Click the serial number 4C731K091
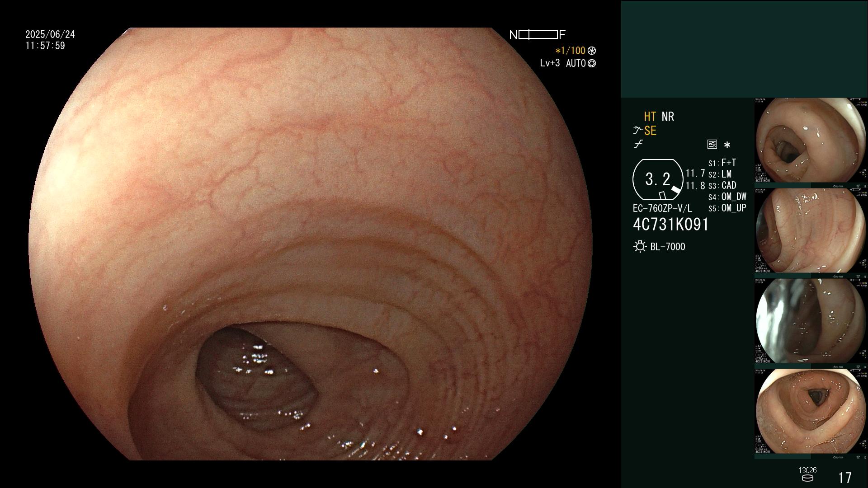The image size is (868, 488). 671,225
